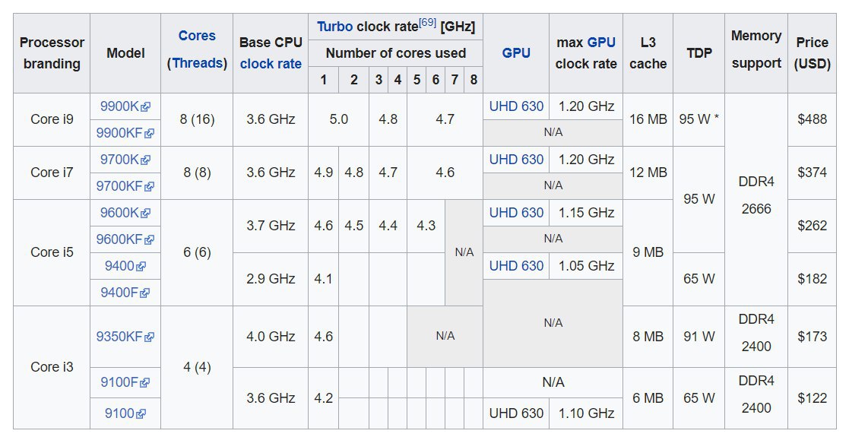
Task: Click the GPU column header link
Action: [516, 53]
